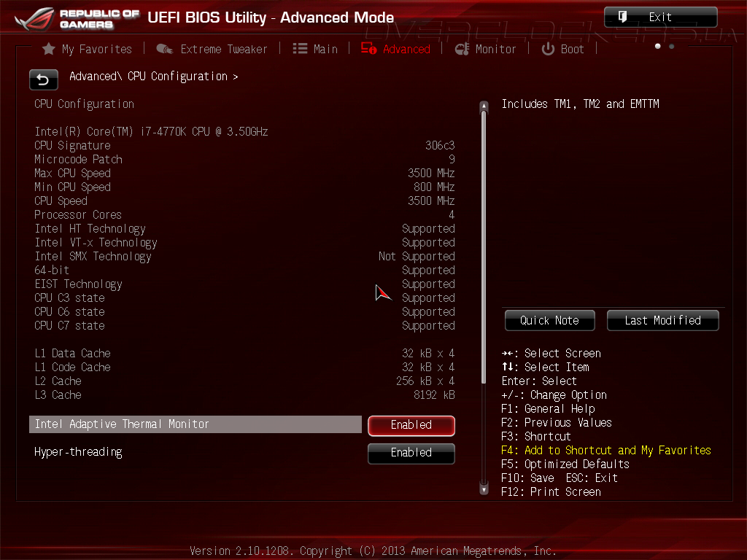Click the second page indicator dot
This screenshot has height=560, width=747.
(672, 46)
